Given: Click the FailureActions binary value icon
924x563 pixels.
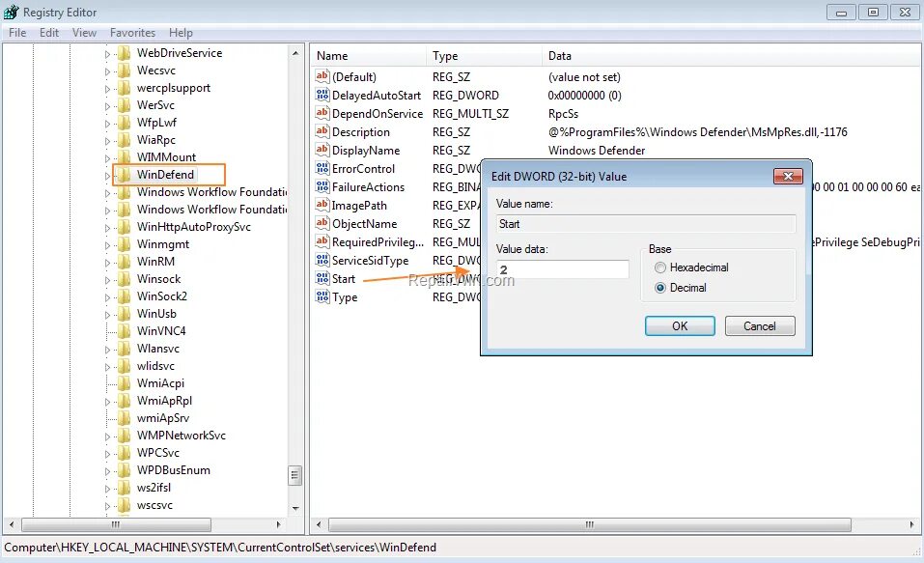Looking at the screenshot, I should point(322,187).
